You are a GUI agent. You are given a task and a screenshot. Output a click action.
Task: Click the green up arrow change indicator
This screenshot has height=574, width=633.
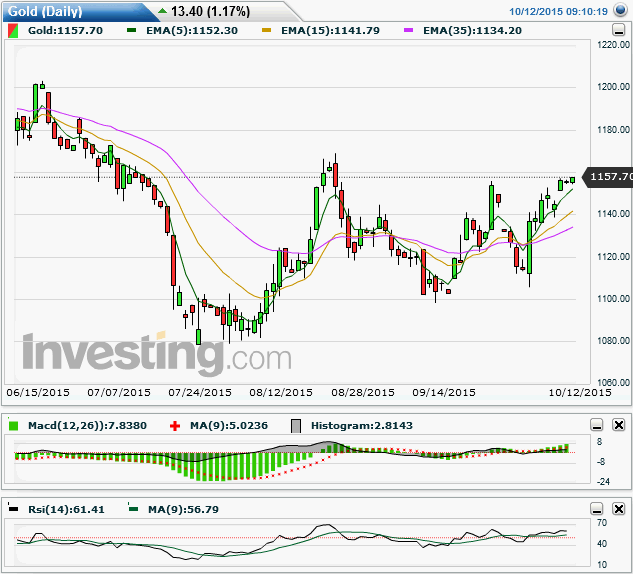click(163, 11)
